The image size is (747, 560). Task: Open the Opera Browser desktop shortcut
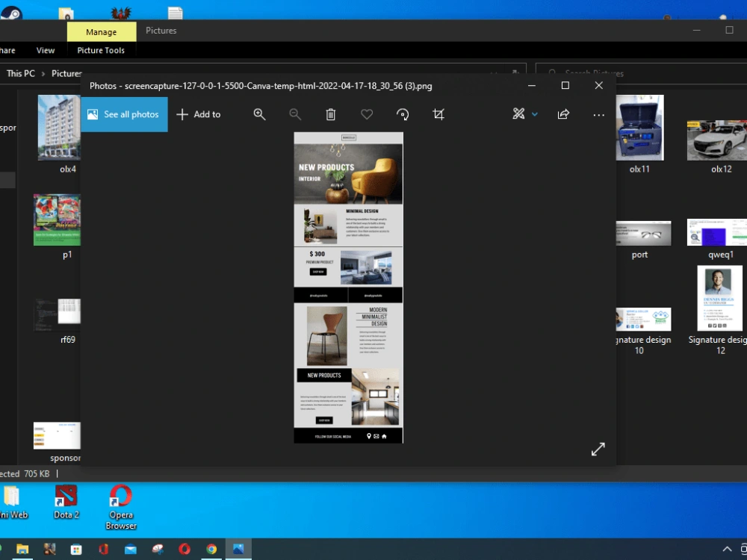pos(121,507)
